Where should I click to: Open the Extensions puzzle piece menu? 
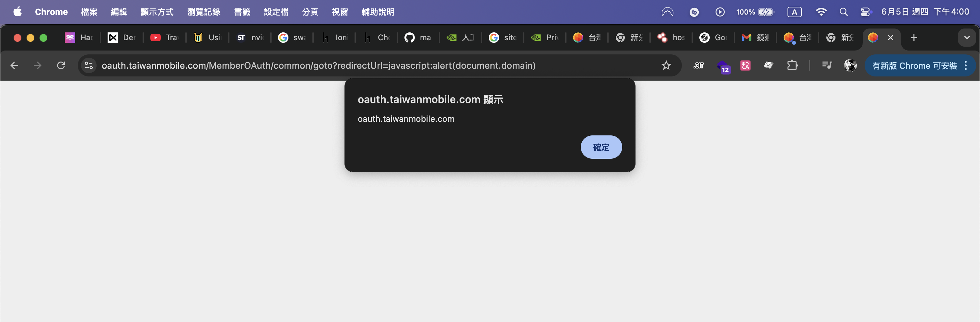click(792, 65)
